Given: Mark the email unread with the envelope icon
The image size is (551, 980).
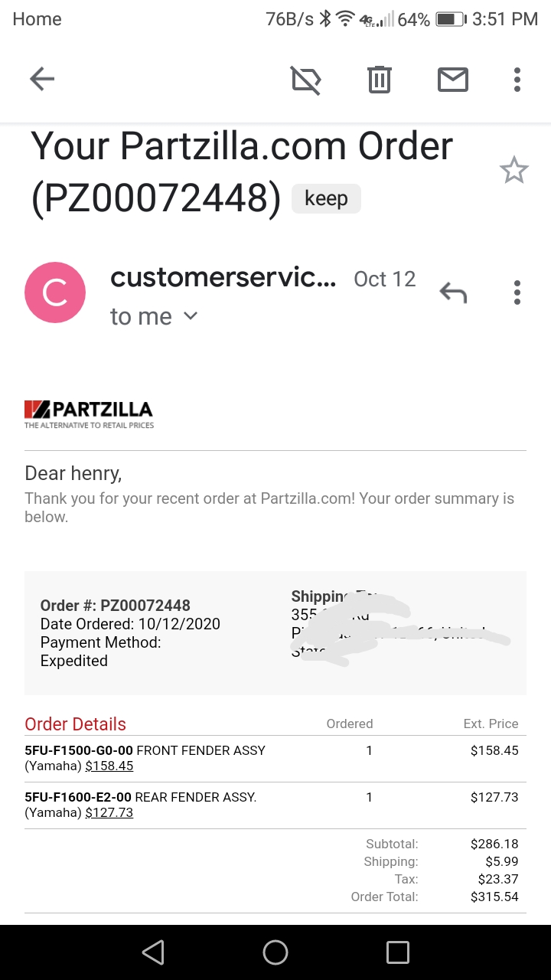Looking at the screenshot, I should coord(452,79).
